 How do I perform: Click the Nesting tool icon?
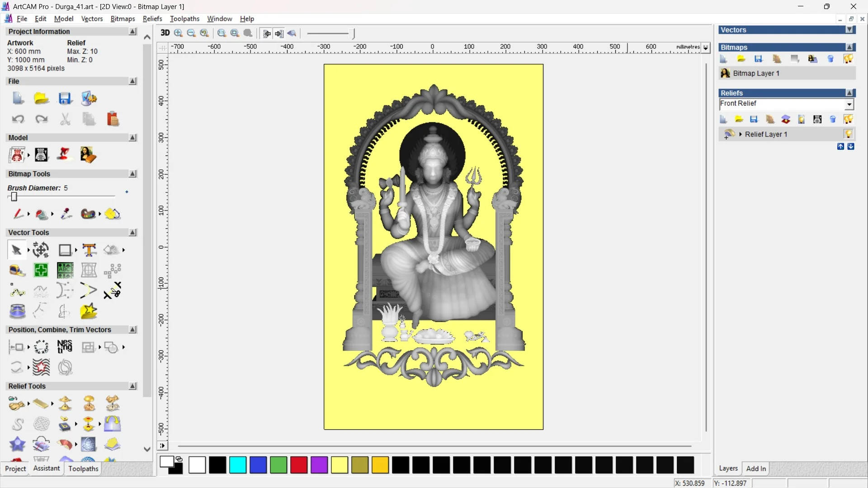[x=65, y=347]
